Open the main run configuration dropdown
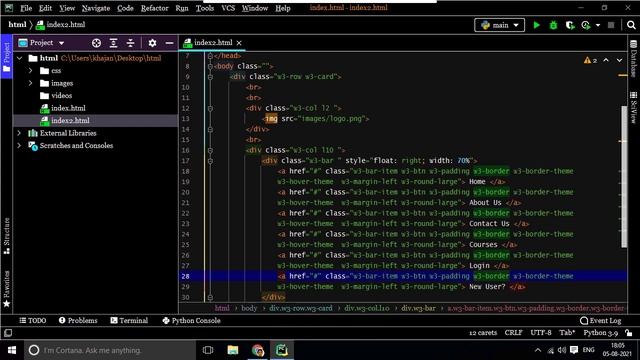Viewport: 640px width, 360px height. (500, 25)
